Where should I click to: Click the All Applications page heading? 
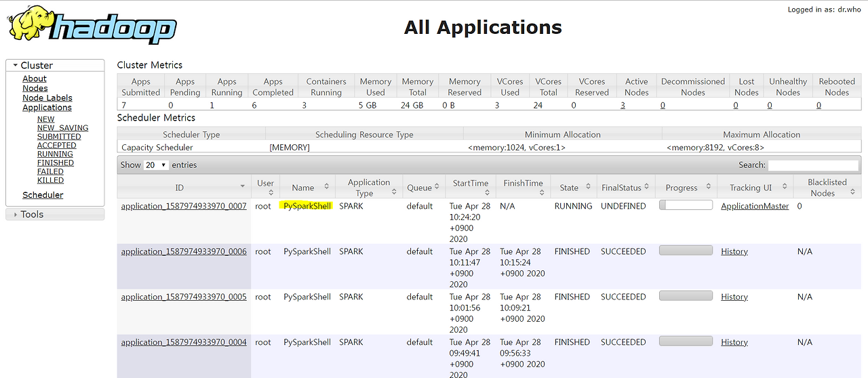click(x=483, y=27)
